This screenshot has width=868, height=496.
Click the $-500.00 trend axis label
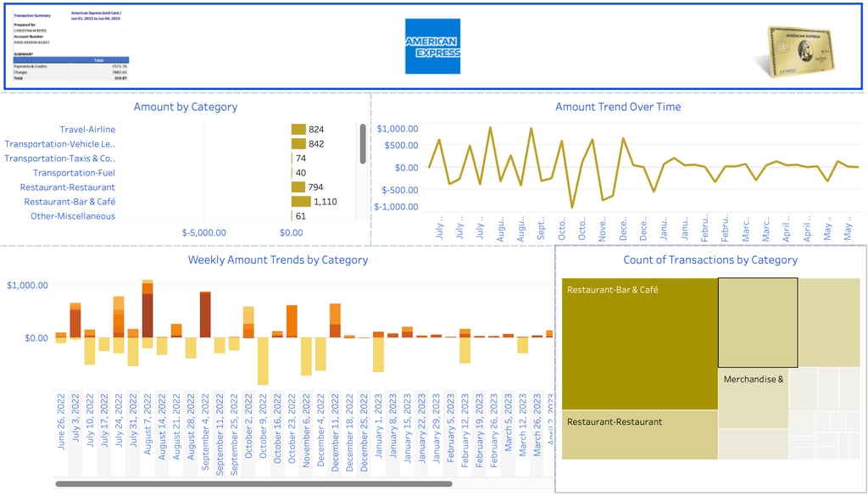click(x=400, y=190)
